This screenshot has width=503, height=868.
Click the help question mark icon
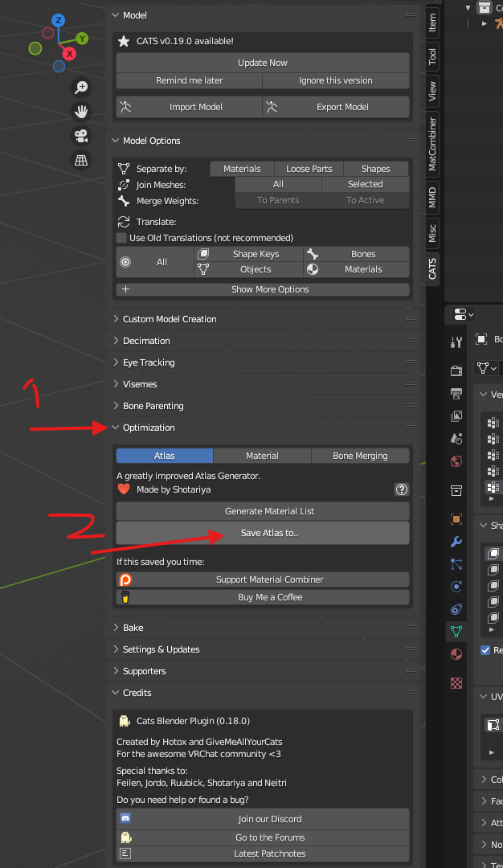click(x=401, y=489)
